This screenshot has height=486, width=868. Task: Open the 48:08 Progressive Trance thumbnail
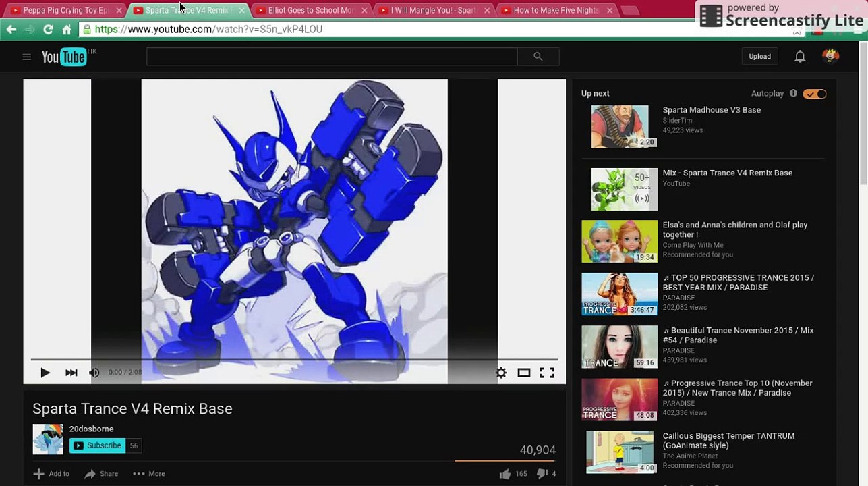620,399
